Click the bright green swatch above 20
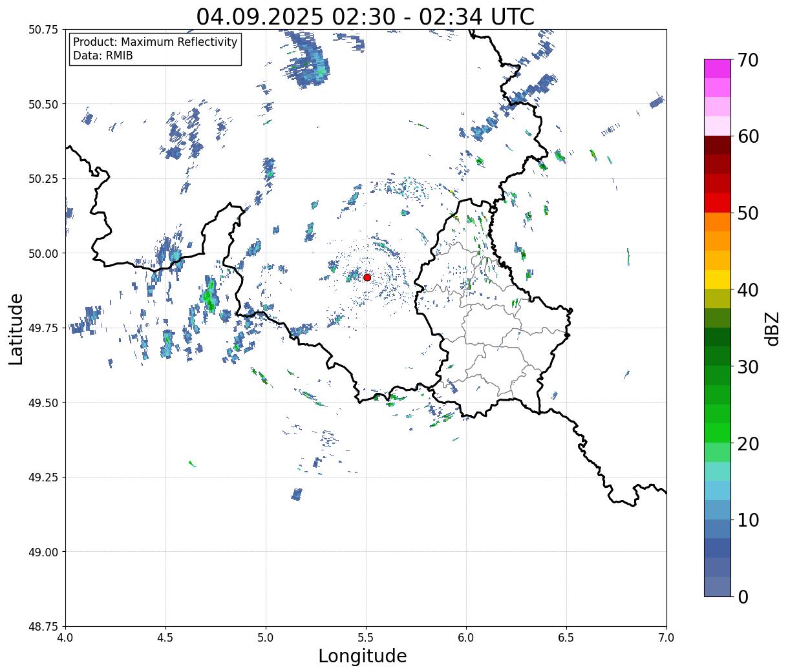The image size is (788, 672). pyautogui.click(x=718, y=433)
